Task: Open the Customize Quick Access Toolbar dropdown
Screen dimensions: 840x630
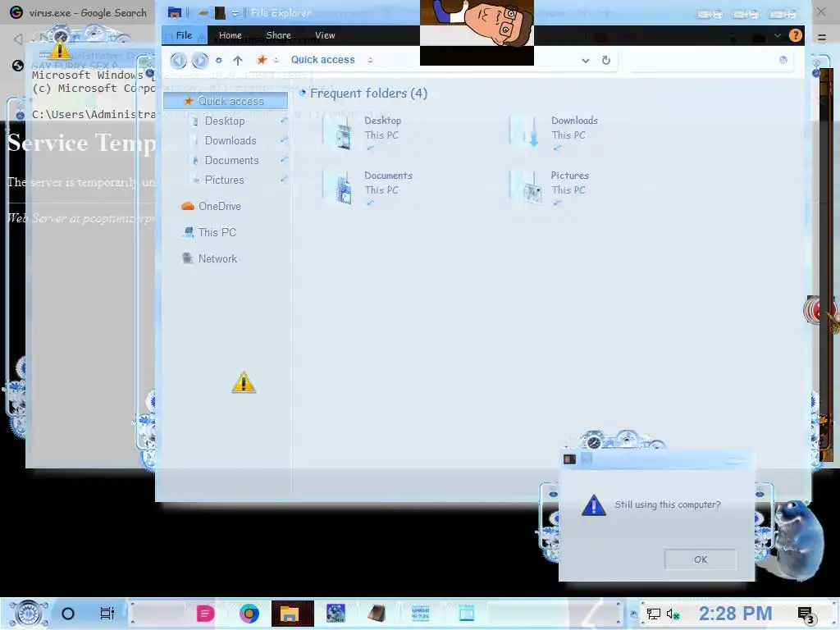Action: point(235,13)
